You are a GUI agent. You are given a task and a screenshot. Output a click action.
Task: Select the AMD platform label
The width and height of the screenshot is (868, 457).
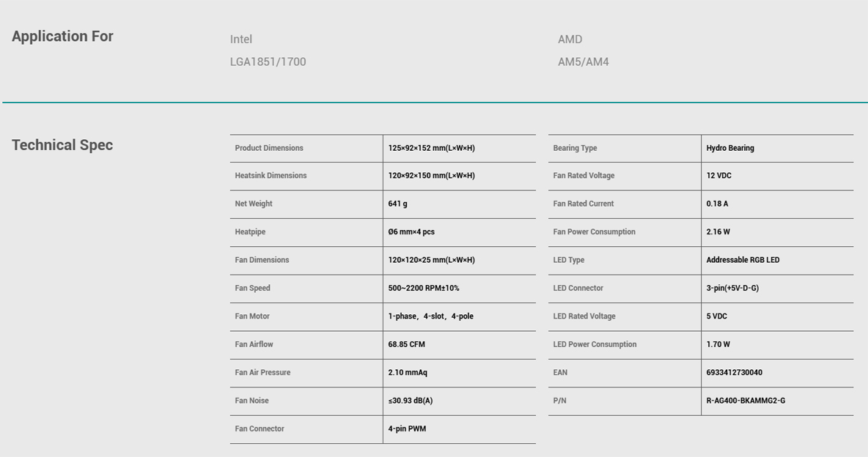click(570, 40)
